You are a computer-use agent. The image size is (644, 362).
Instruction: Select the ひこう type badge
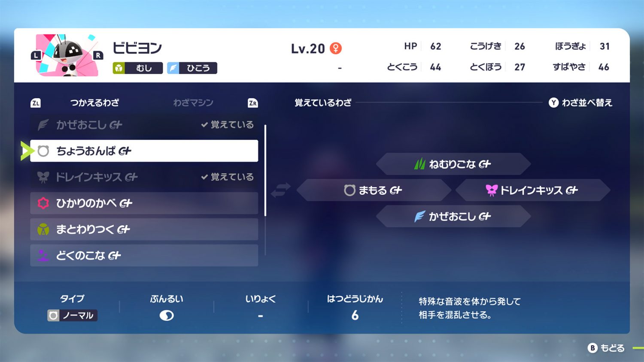pos(192,68)
